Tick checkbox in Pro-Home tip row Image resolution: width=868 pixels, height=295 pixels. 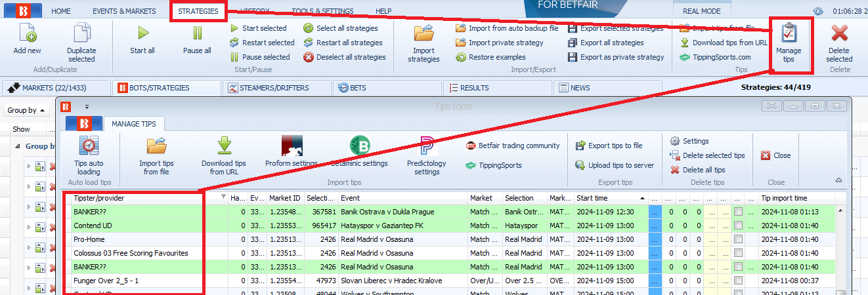point(739,239)
